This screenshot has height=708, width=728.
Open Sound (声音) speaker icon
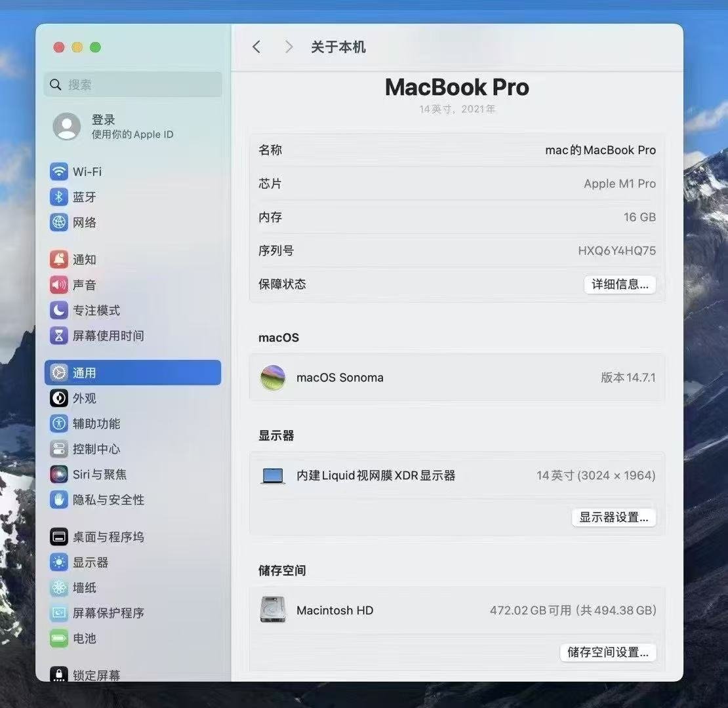coord(58,285)
